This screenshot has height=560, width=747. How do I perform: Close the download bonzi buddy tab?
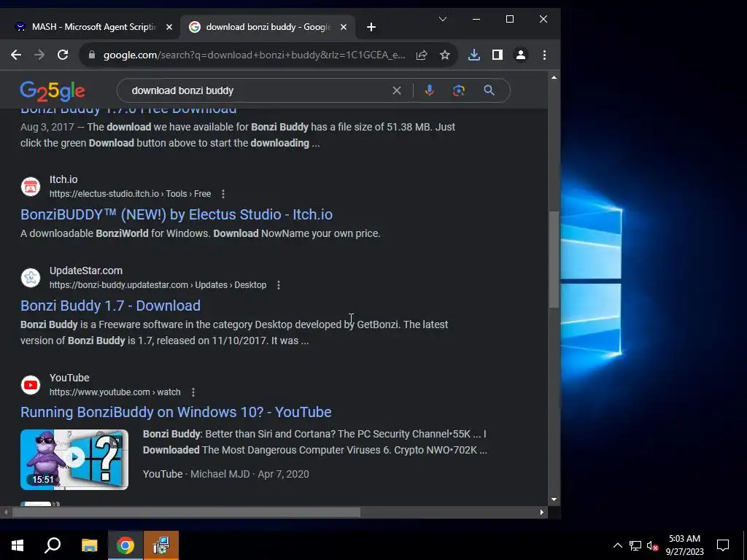[x=344, y=27]
